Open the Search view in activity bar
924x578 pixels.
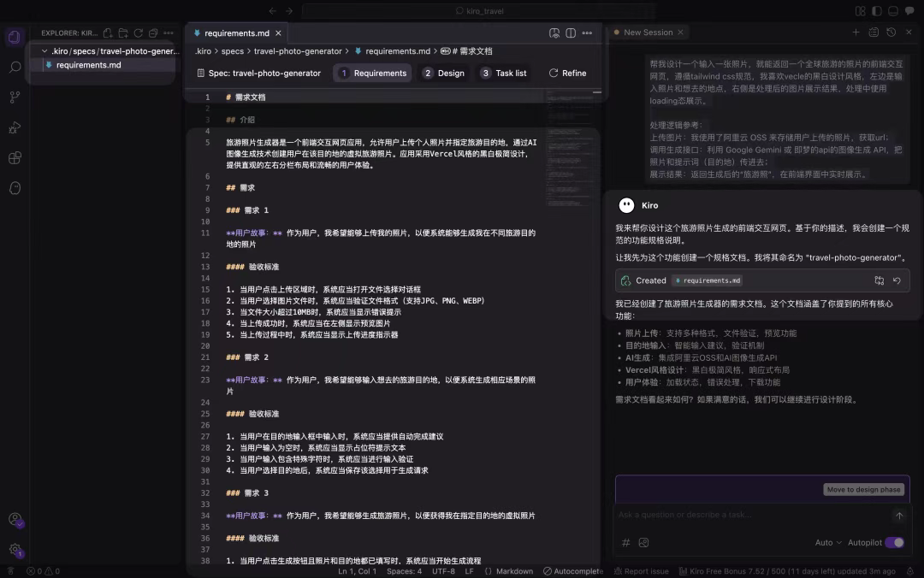pyautogui.click(x=15, y=68)
